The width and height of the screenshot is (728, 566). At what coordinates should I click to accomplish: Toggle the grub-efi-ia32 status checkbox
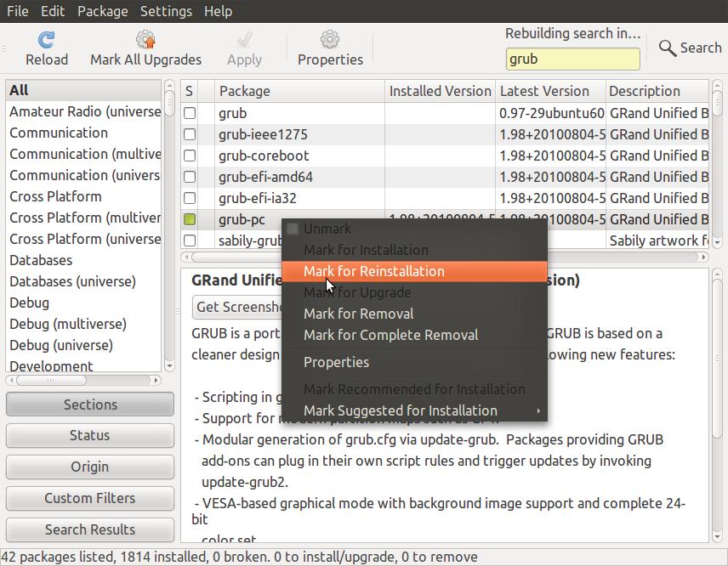tap(190, 198)
